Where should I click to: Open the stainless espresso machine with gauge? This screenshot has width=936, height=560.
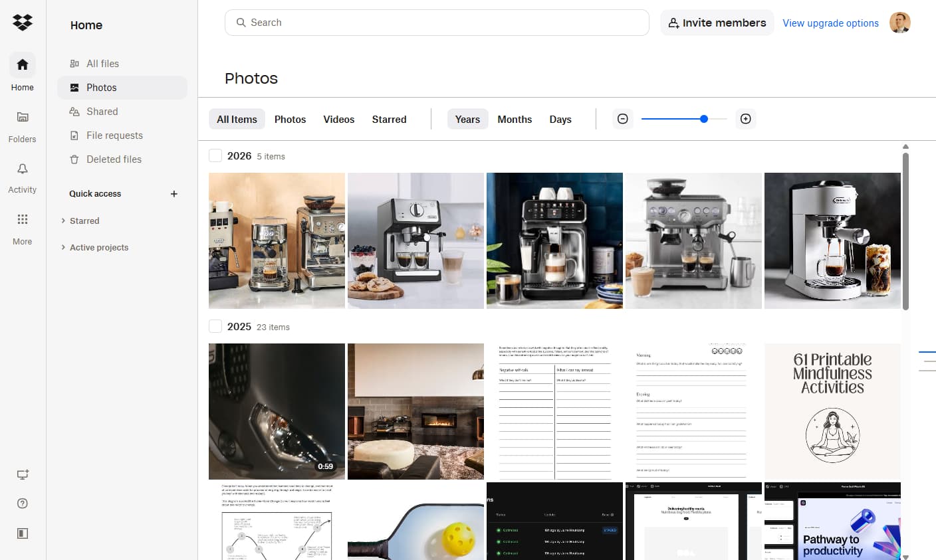pos(693,240)
